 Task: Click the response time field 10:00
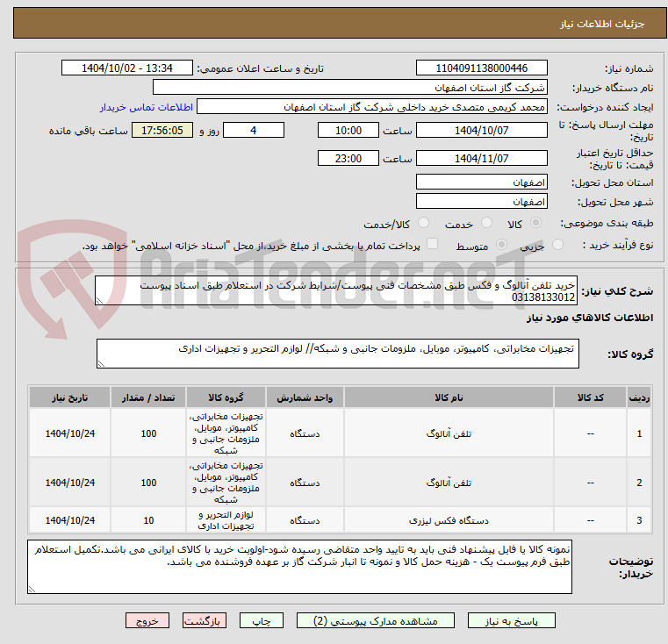pos(348,130)
